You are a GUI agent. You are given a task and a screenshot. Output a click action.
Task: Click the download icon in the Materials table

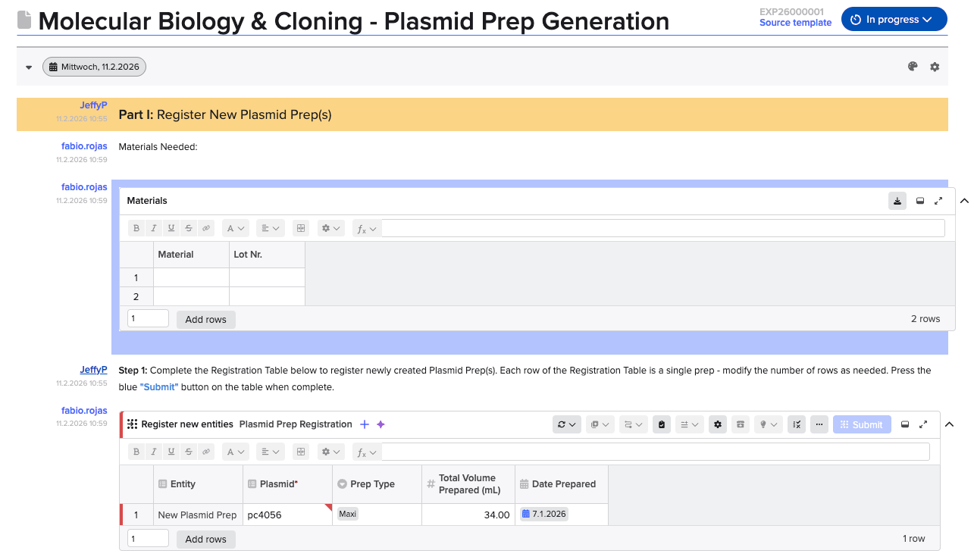(897, 201)
